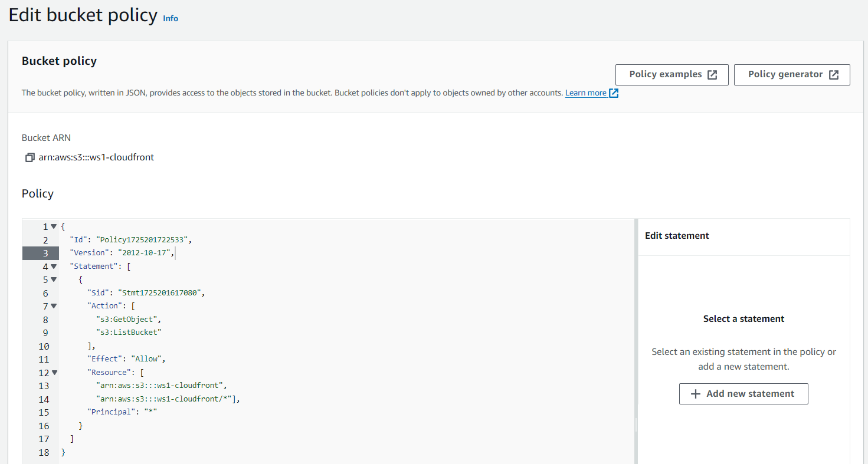This screenshot has height=464, width=868.
Task: Click the s3:GetObject action text
Action: [x=128, y=319]
